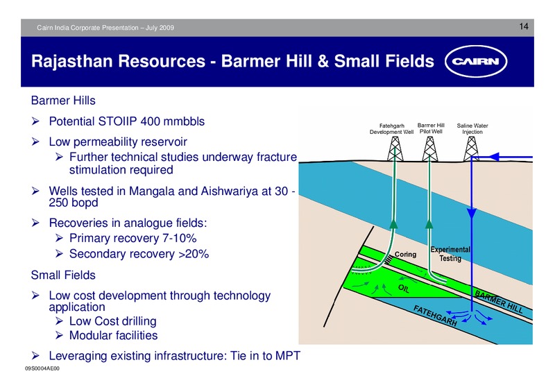
Task: Click bullet arrow beside Low cost development
Action: click(35, 296)
